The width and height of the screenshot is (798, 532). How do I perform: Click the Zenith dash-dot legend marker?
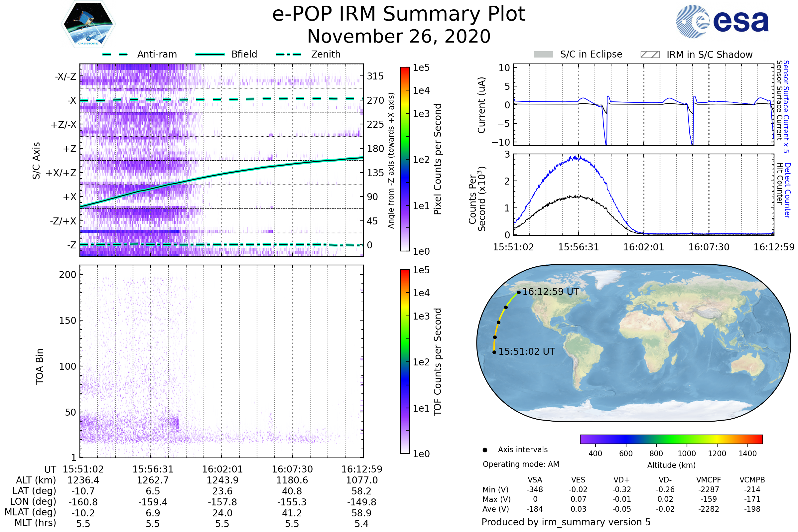[288, 54]
